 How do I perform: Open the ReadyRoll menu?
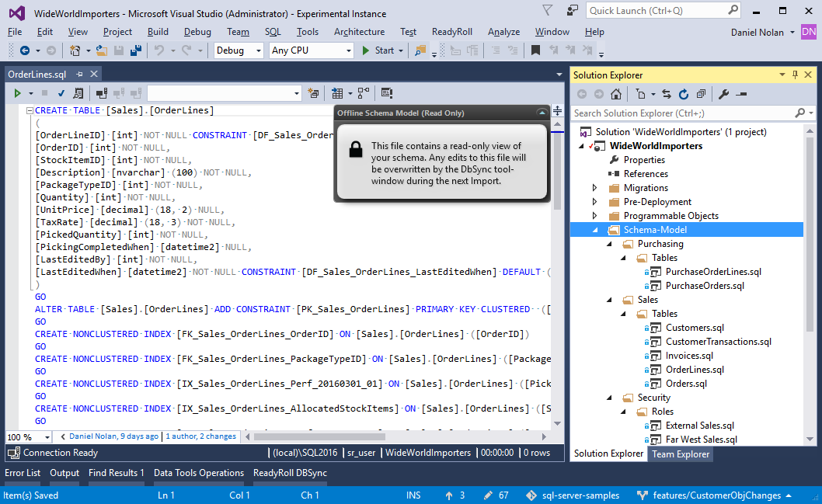click(x=451, y=32)
